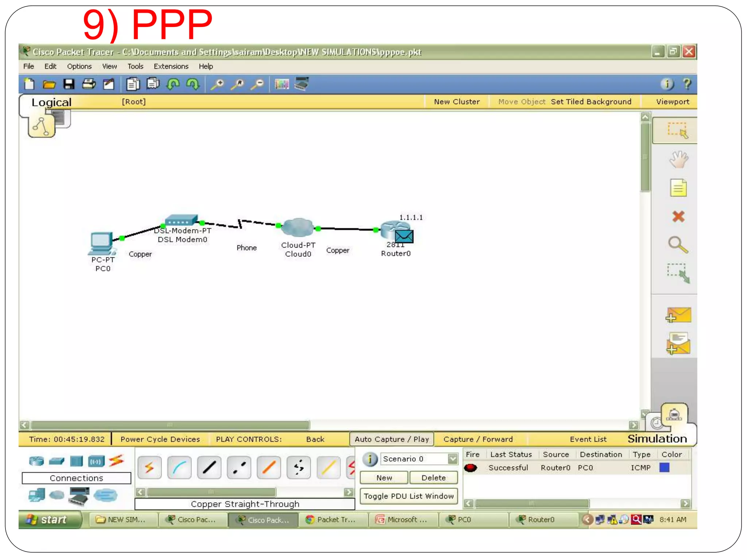Click Toggle PDU List Window
This screenshot has height=560, width=747.
(x=409, y=496)
